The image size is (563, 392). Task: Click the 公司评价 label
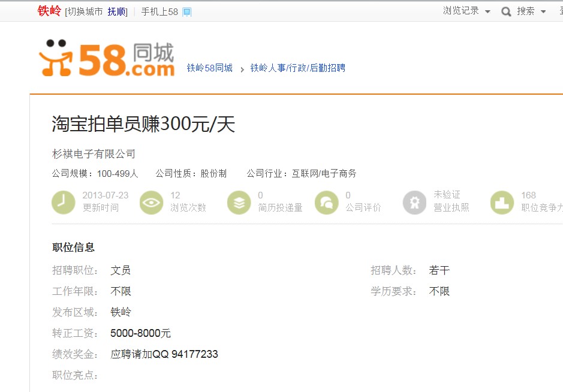coord(363,208)
